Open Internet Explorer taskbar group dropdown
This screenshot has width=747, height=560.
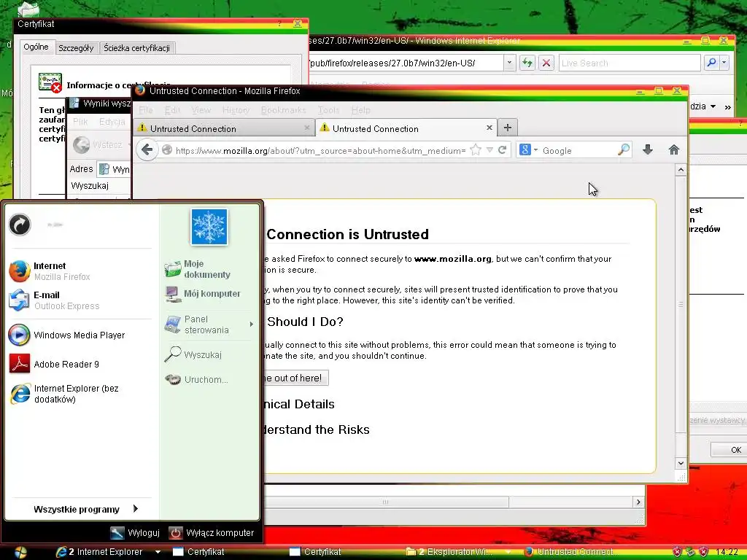pyautogui.click(x=158, y=552)
